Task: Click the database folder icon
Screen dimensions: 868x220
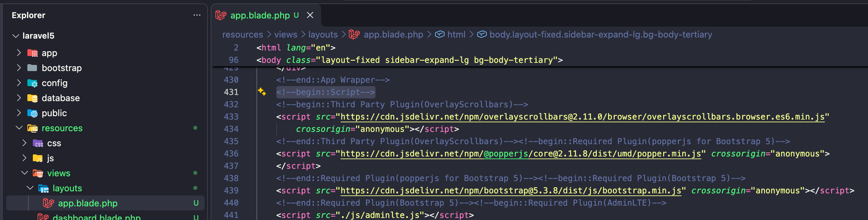Action: (x=32, y=98)
